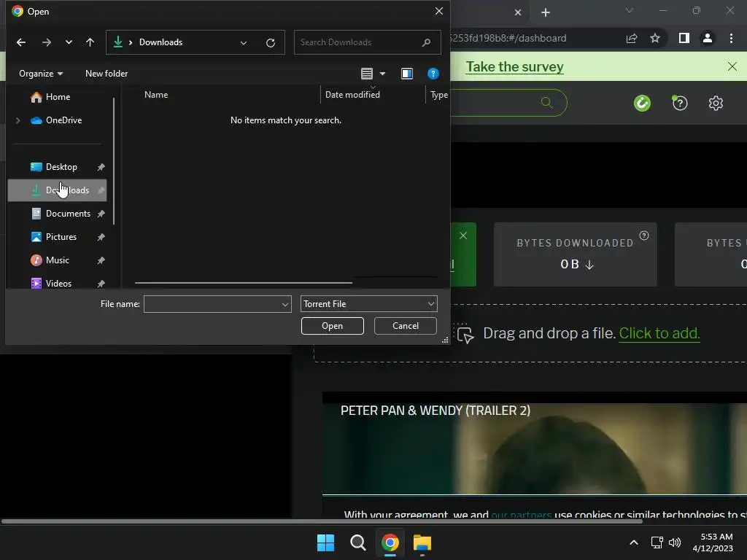This screenshot has width=747, height=560.
Task: Open the Windows Start menu
Action: (x=326, y=542)
